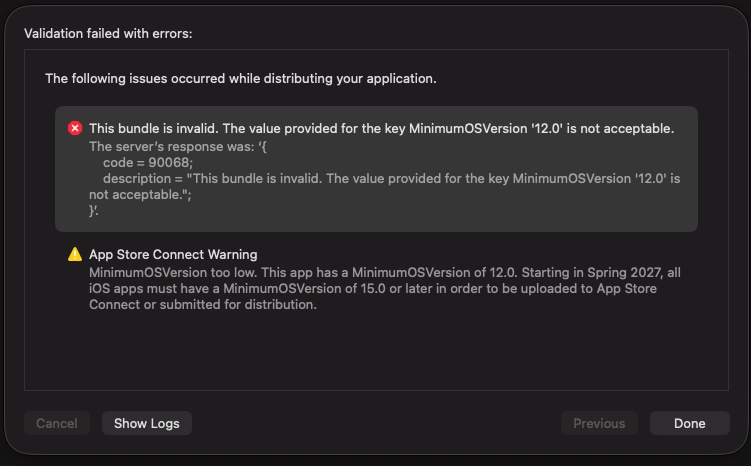
Task: Open the logs with Show Logs
Action: coord(147,423)
